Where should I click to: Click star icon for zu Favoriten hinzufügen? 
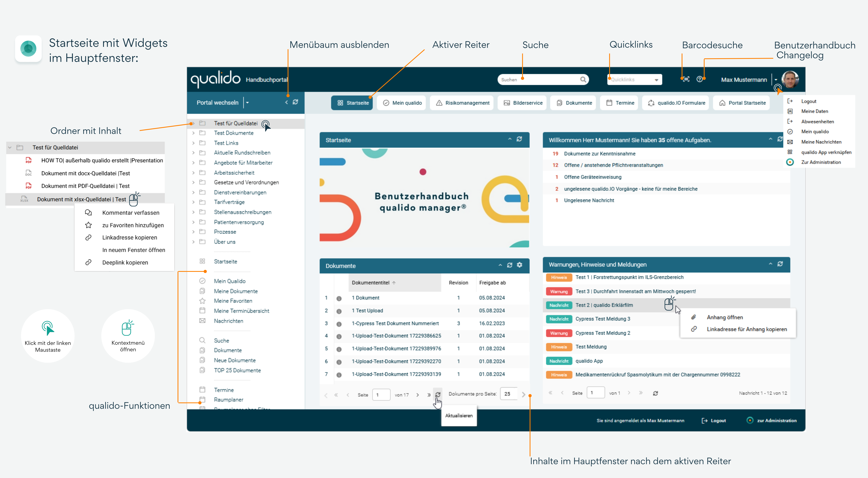(x=88, y=225)
